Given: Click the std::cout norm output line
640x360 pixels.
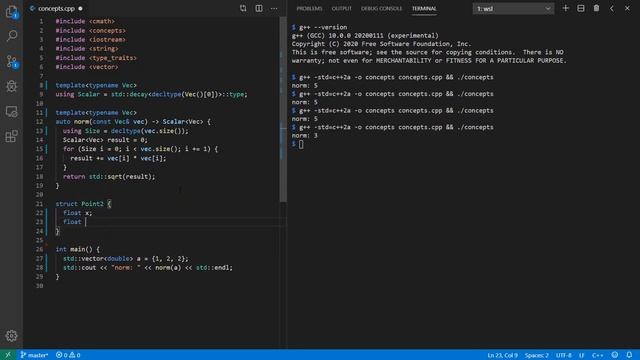Looking at the screenshot, I should coord(148,268).
